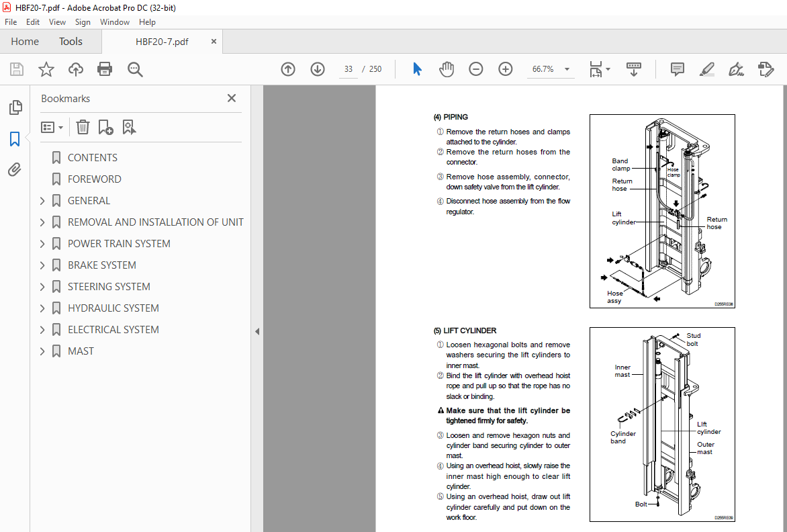Toggle the Bookmarks panel icon
Screen dimensions: 787x532
point(15,138)
